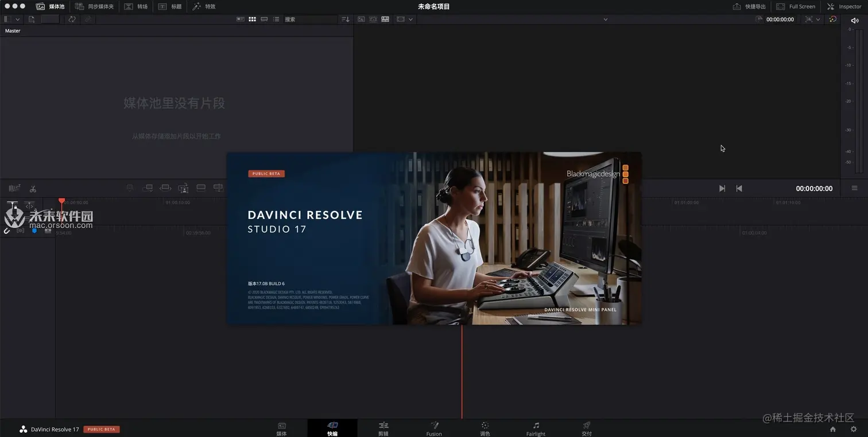Image resolution: width=868 pixels, height=437 pixels.
Task: Click the viewer timecode 00:00:00:00 field
Action: (x=780, y=19)
